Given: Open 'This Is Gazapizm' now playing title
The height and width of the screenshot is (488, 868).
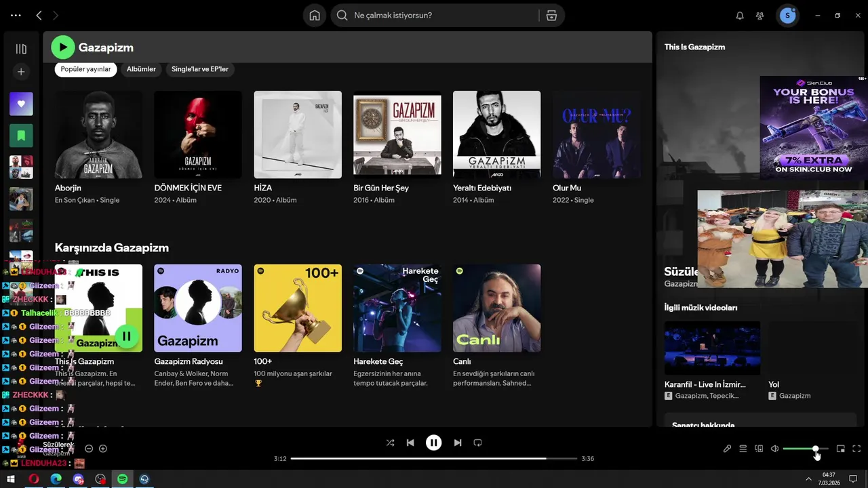Looking at the screenshot, I should coord(694,47).
